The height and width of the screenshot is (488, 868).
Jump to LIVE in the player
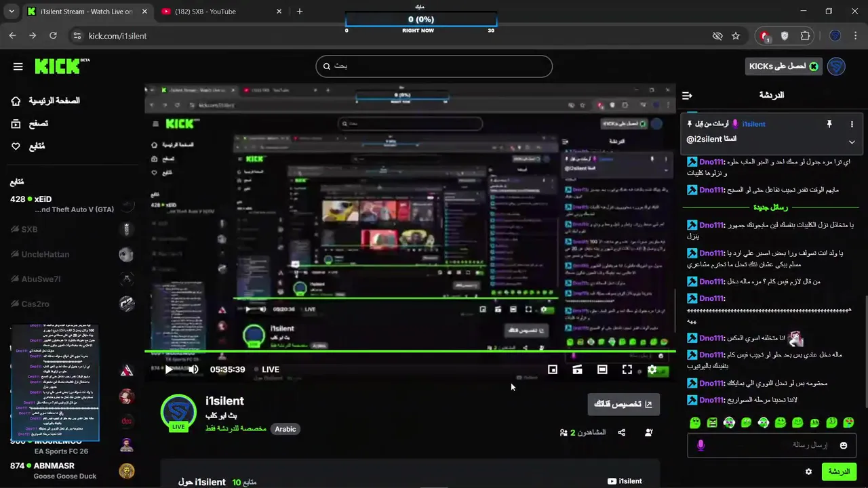[x=266, y=369]
